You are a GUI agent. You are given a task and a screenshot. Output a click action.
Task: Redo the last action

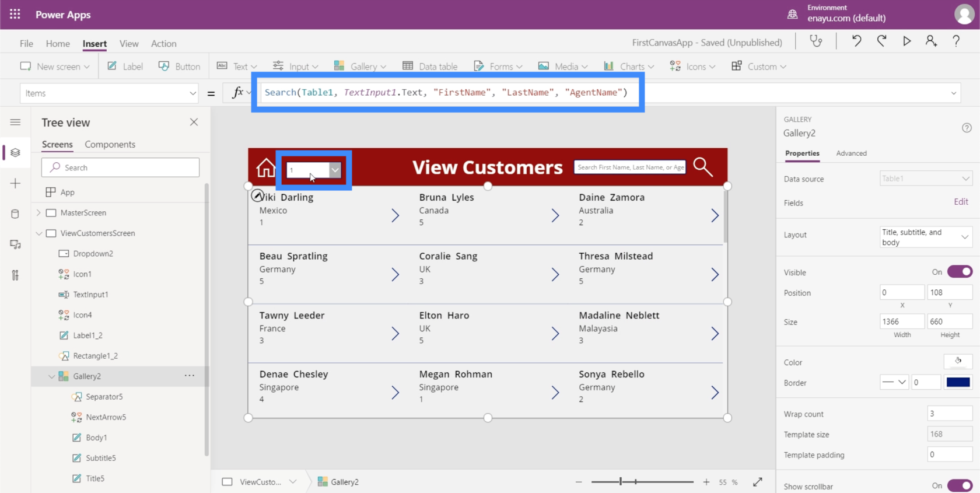pyautogui.click(x=881, y=41)
